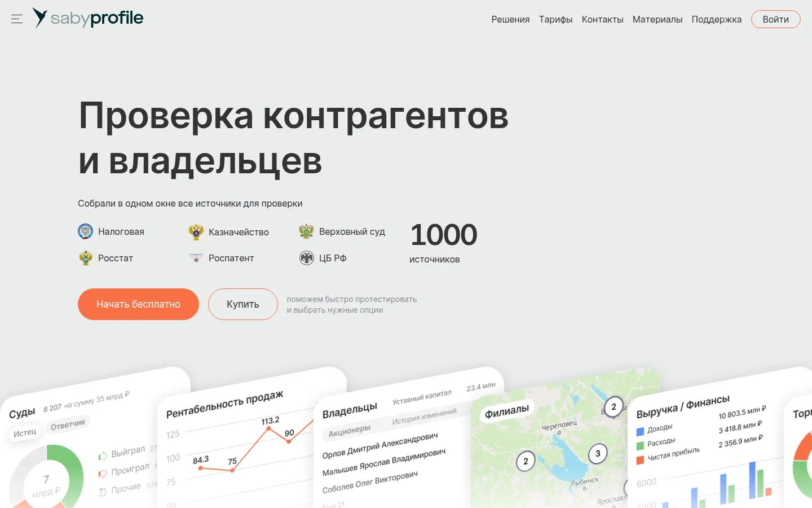Click the Налоговая emblem icon
Viewport: 812px width, 508px height.
[85, 231]
